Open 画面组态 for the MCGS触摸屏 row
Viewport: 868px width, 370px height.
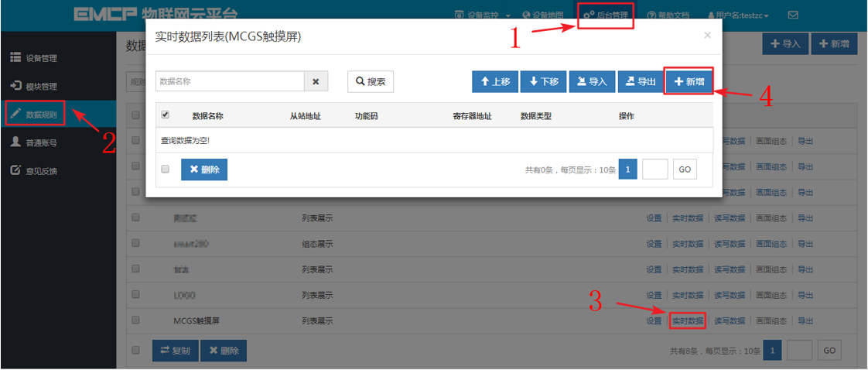click(x=771, y=320)
